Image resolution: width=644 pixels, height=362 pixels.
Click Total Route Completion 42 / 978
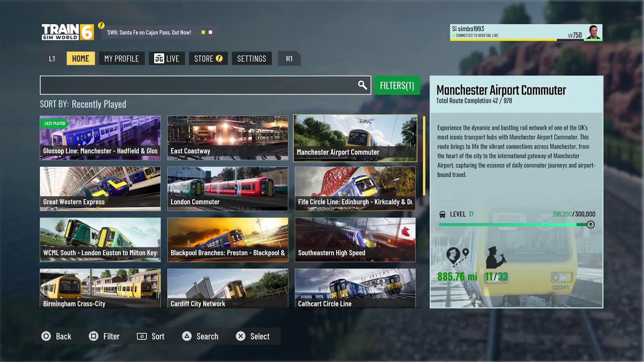pyautogui.click(x=474, y=101)
